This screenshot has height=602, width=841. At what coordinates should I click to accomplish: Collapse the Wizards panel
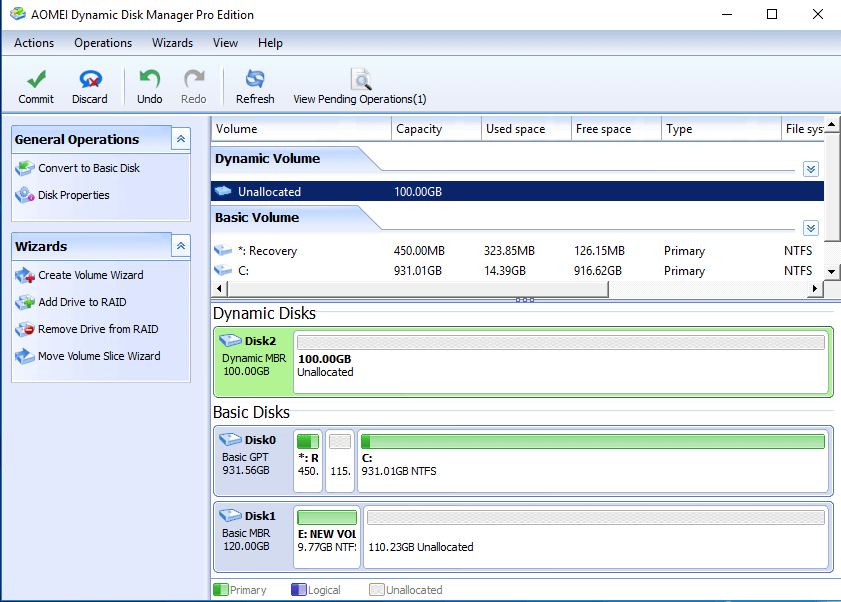point(180,246)
